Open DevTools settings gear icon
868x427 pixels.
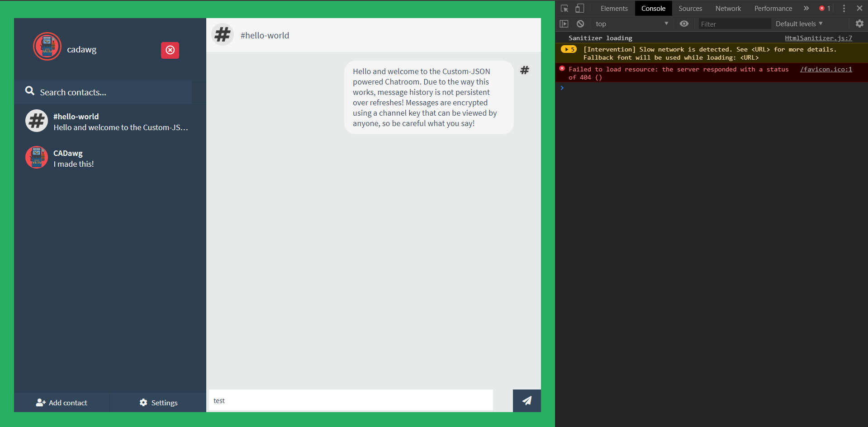click(859, 23)
